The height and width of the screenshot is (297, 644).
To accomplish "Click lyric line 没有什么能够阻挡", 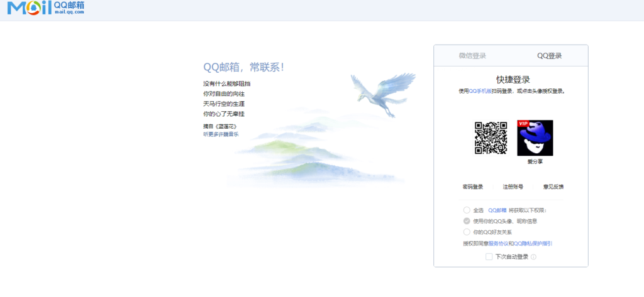I will point(226,84).
